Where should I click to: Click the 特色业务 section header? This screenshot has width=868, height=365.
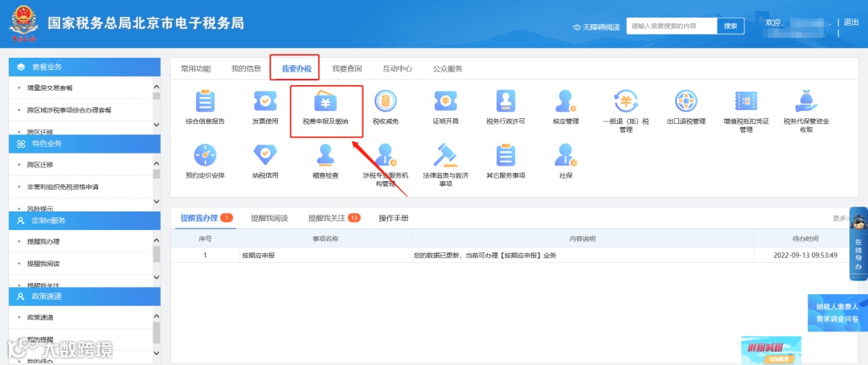84,143
